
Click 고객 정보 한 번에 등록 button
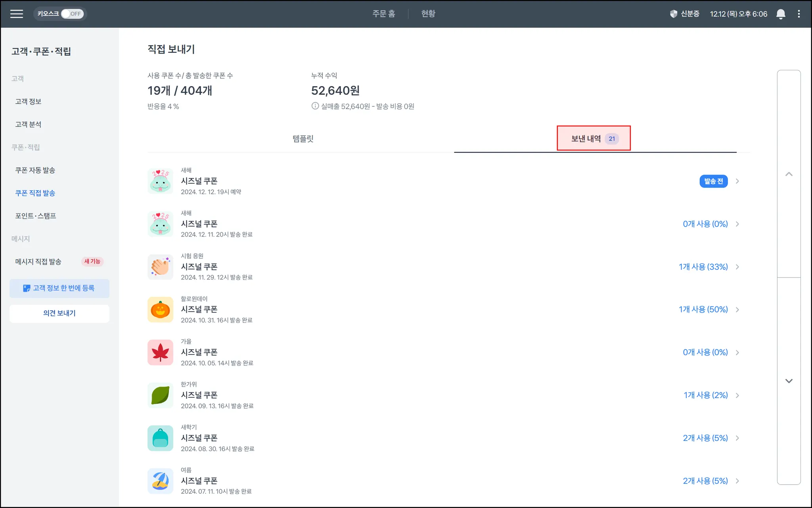pos(59,288)
